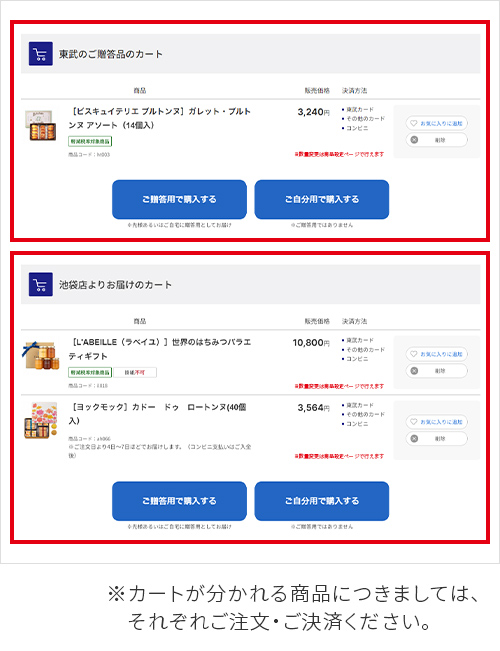Open the L'ABEILLE honey gift thumbnail

[x=40, y=355]
